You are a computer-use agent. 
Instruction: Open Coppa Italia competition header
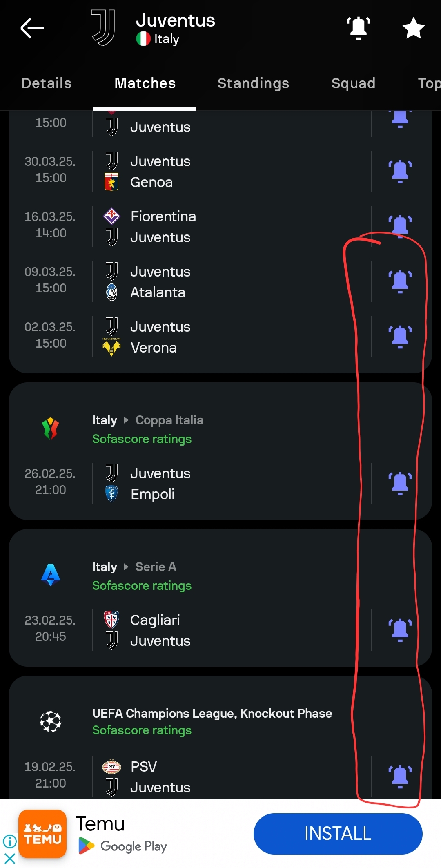point(169,420)
